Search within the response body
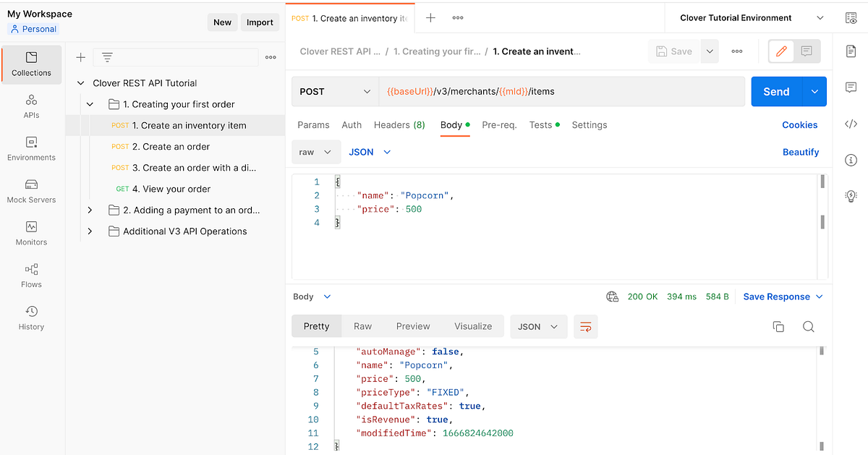 pyautogui.click(x=808, y=326)
